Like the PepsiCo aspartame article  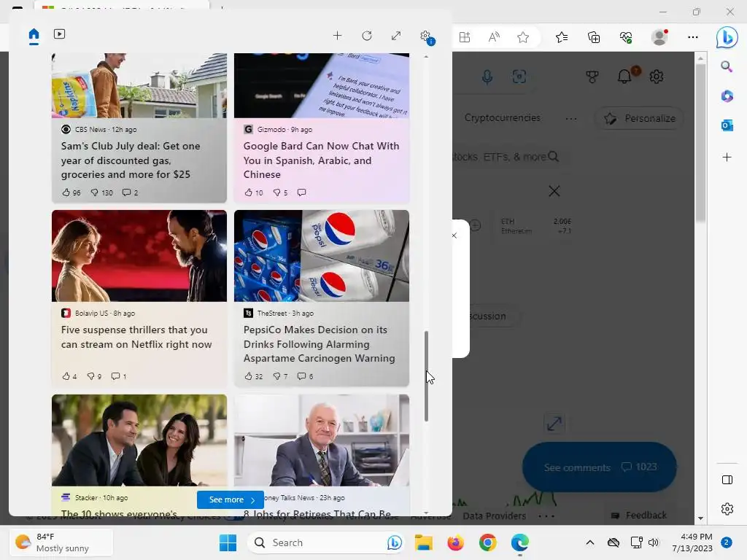[x=253, y=376]
